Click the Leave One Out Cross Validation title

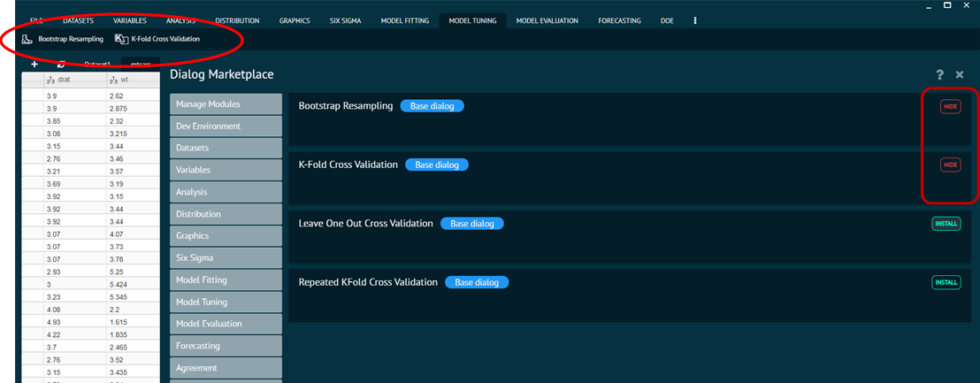(365, 224)
